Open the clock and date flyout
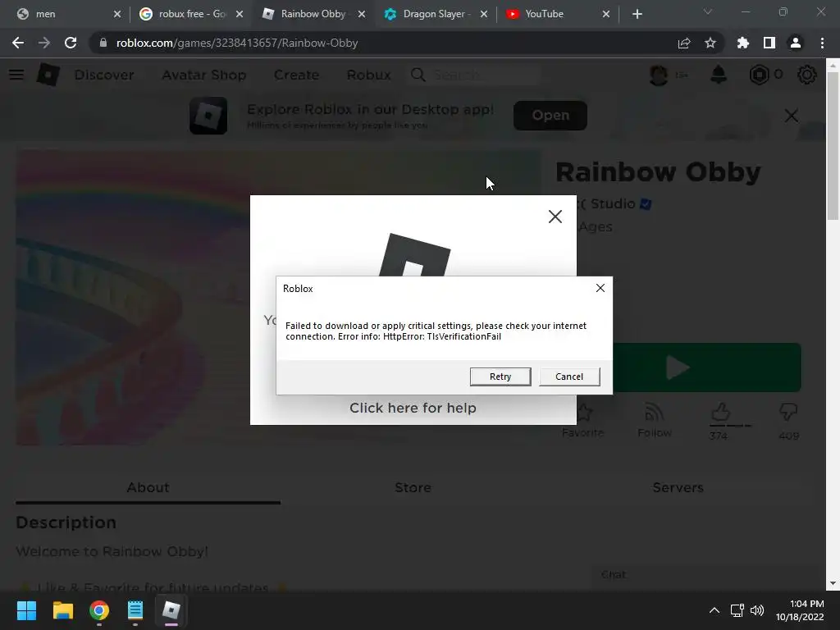The image size is (840, 630). coord(800,610)
